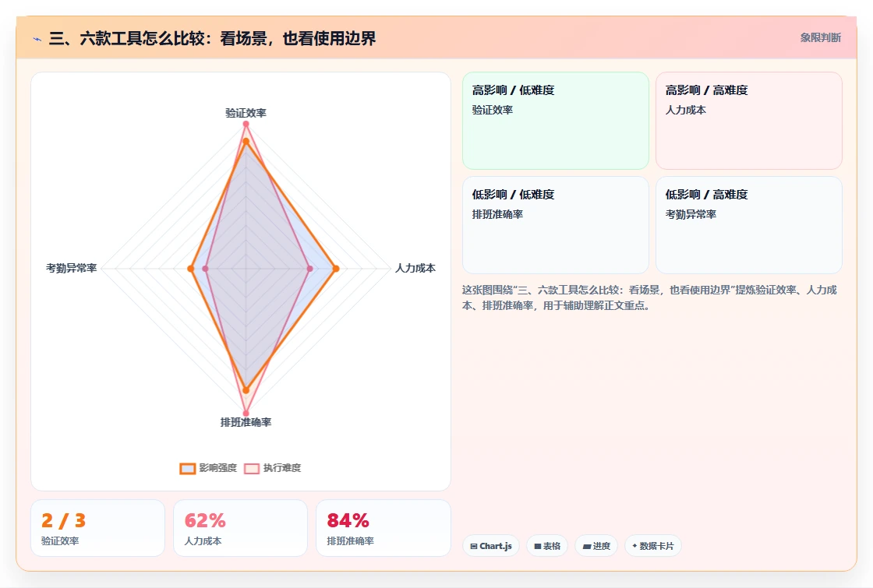
Task: Open the 低影响 / 高难度 quadrant card
Action: [749, 225]
